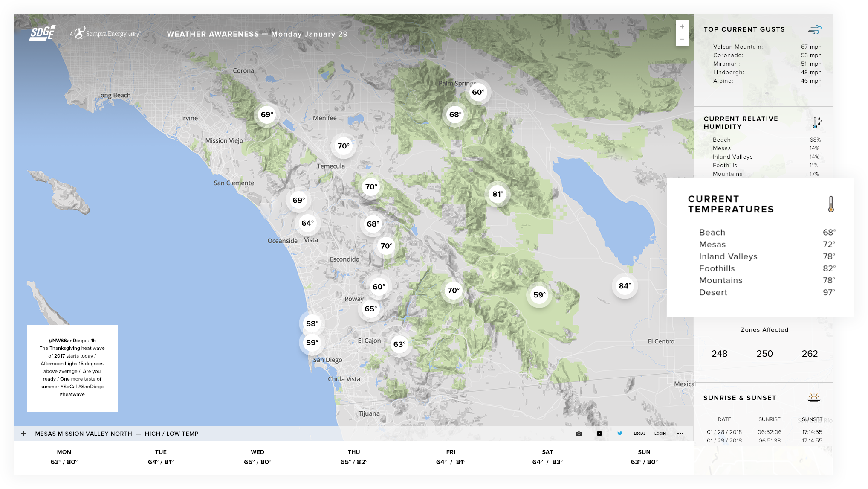Click the SDG&E logo
The height and width of the screenshot is (489, 868).
pos(42,33)
